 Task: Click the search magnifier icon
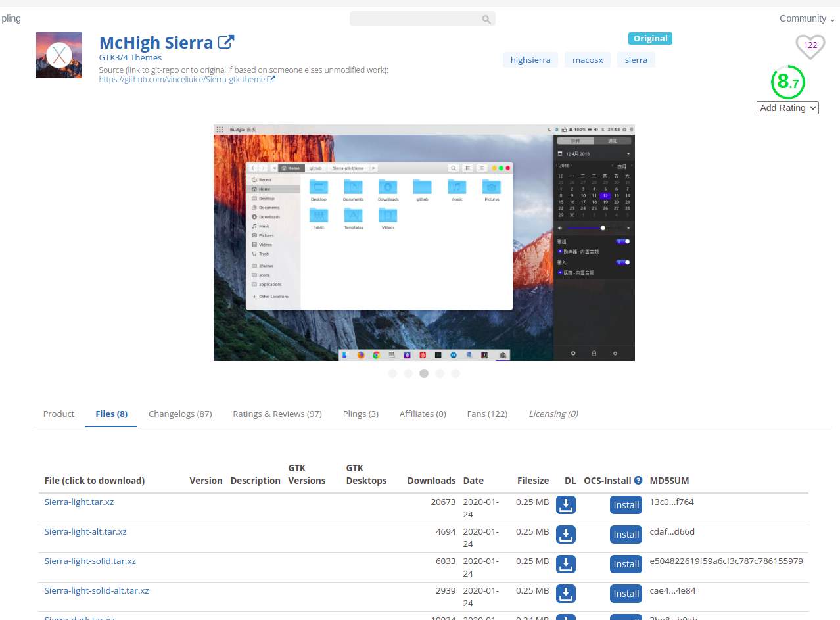(x=486, y=20)
